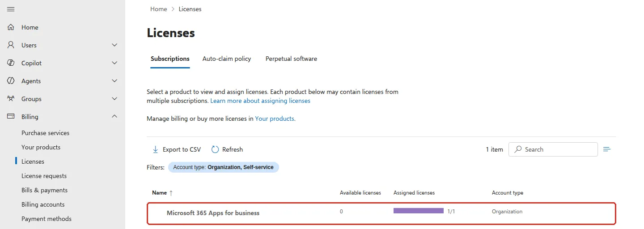Click the Users person icon
This screenshot has width=644, height=229.
11,45
